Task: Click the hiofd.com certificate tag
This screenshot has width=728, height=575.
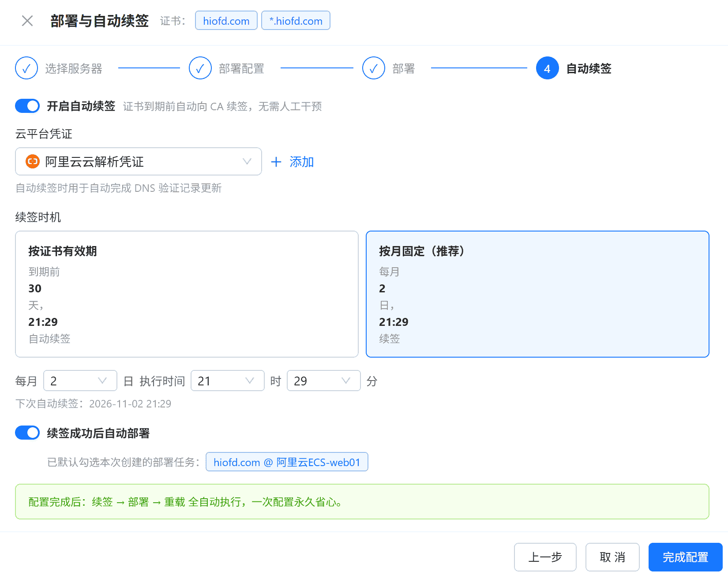Action: 226,21
